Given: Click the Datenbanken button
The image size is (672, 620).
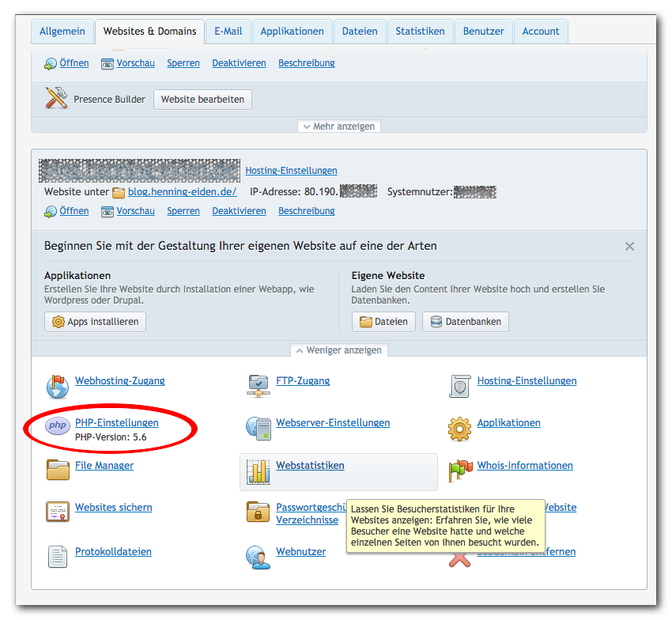Looking at the screenshot, I should pos(466,322).
